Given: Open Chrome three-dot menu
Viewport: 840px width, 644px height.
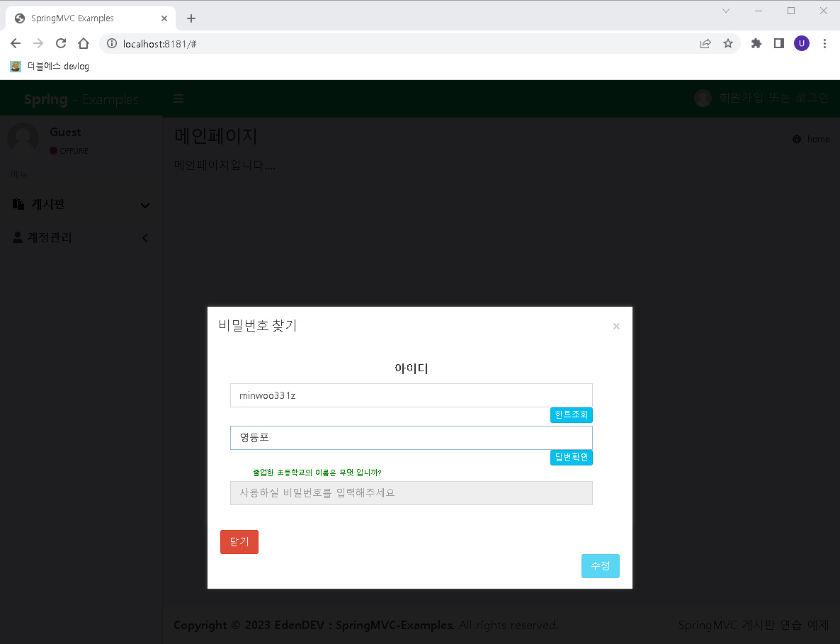Looking at the screenshot, I should point(824,43).
